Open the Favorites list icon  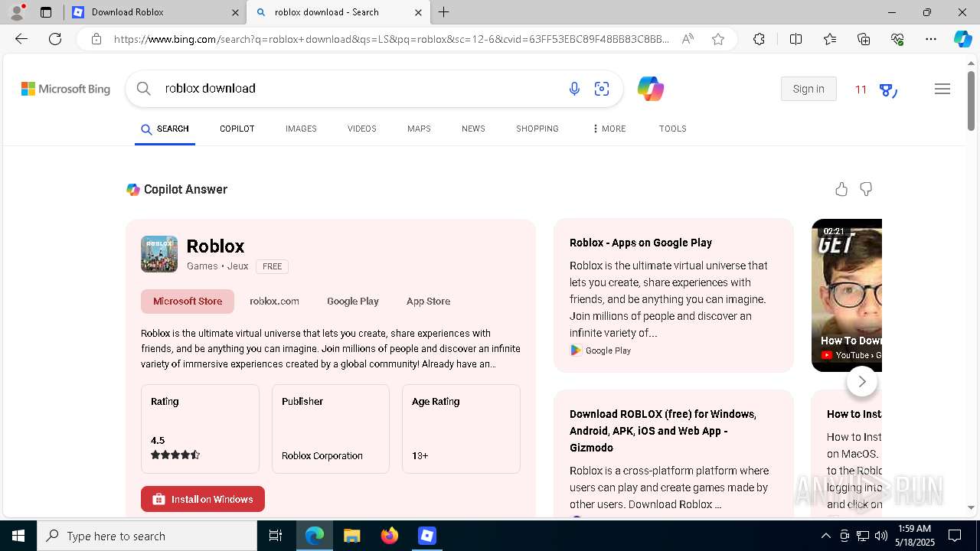coord(830,39)
